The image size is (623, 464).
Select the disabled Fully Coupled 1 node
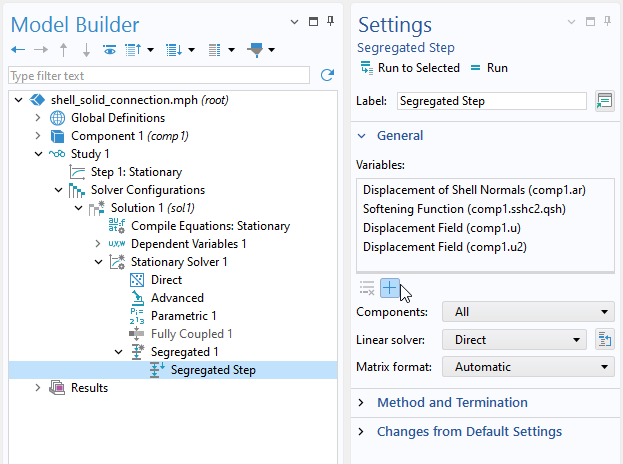coord(191,334)
